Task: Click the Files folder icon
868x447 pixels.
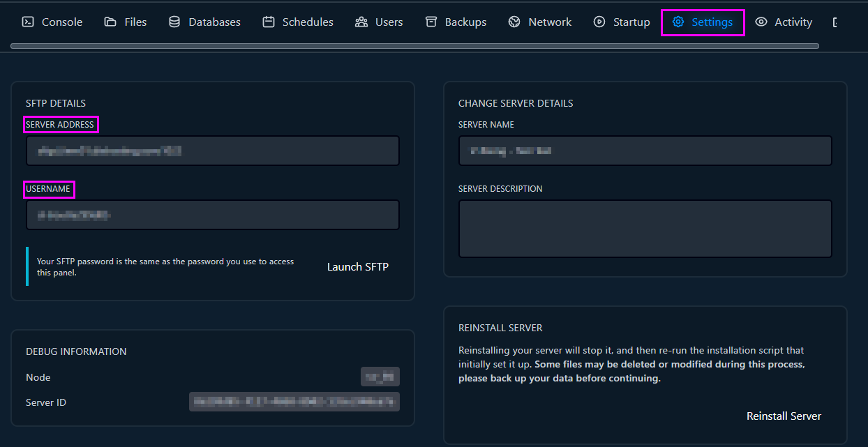Action: click(x=110, y=22)
